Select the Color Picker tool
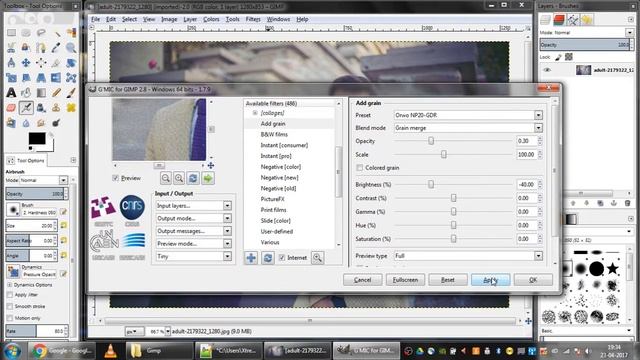 pyautogui.click(x=56, y=48)
